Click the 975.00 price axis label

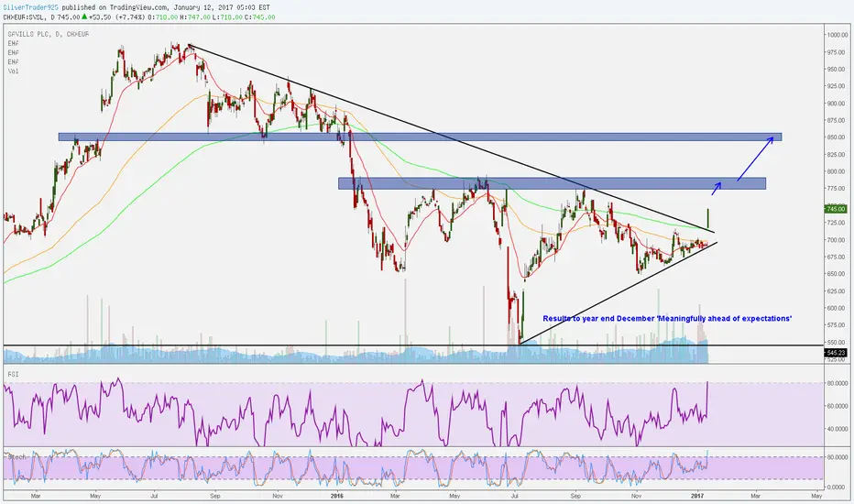(836, 52)
